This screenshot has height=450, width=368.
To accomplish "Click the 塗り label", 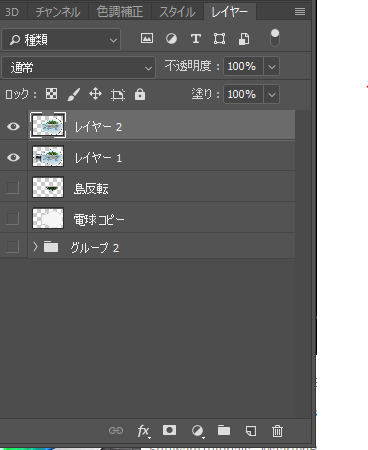I will [202, 94].
